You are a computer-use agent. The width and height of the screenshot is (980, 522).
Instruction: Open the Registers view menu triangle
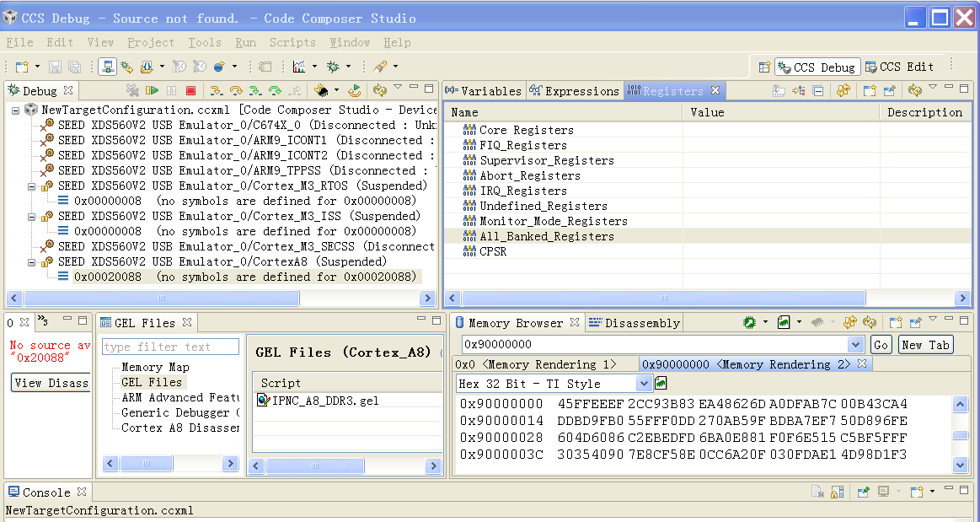[x=933, y=87]
